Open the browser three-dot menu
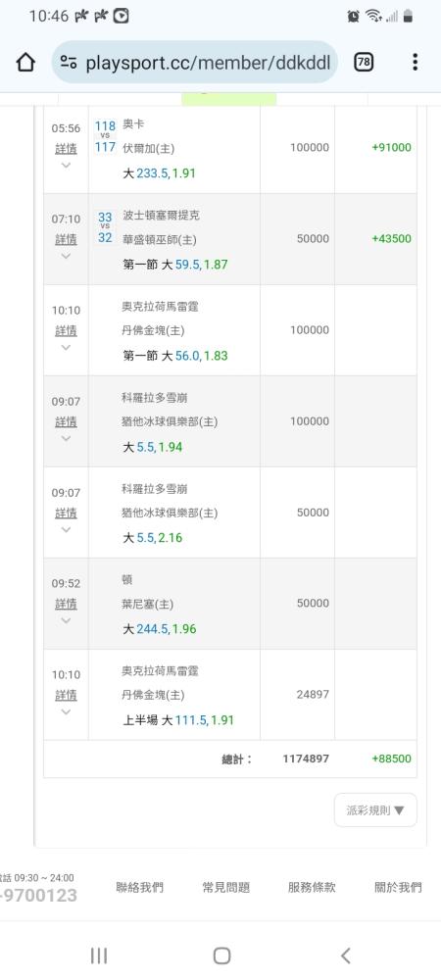This screenshot has height=980, width=441. [x=415, y=62]
